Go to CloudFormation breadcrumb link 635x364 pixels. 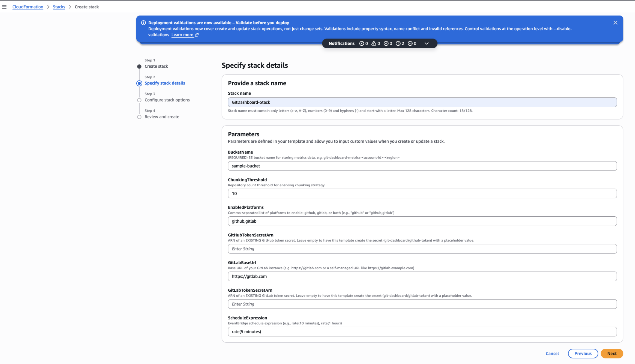tap(28, 7)
